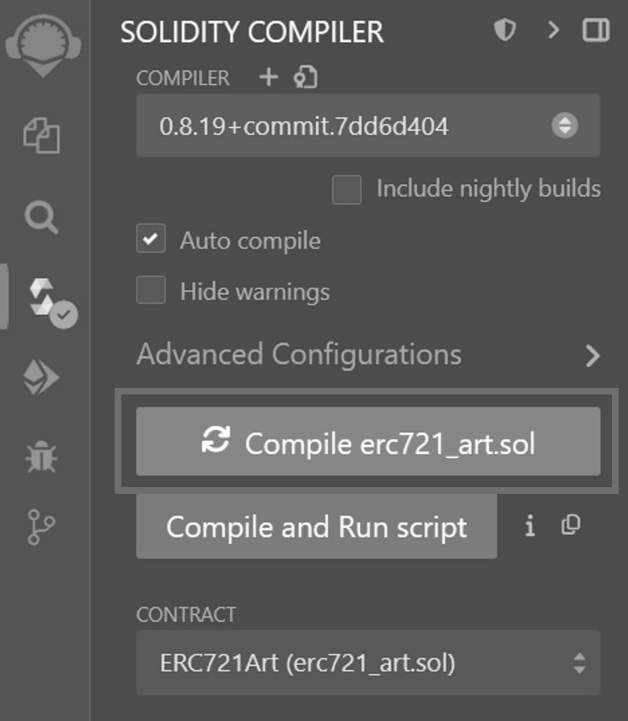Open the File explorer icon

(41, 135)
